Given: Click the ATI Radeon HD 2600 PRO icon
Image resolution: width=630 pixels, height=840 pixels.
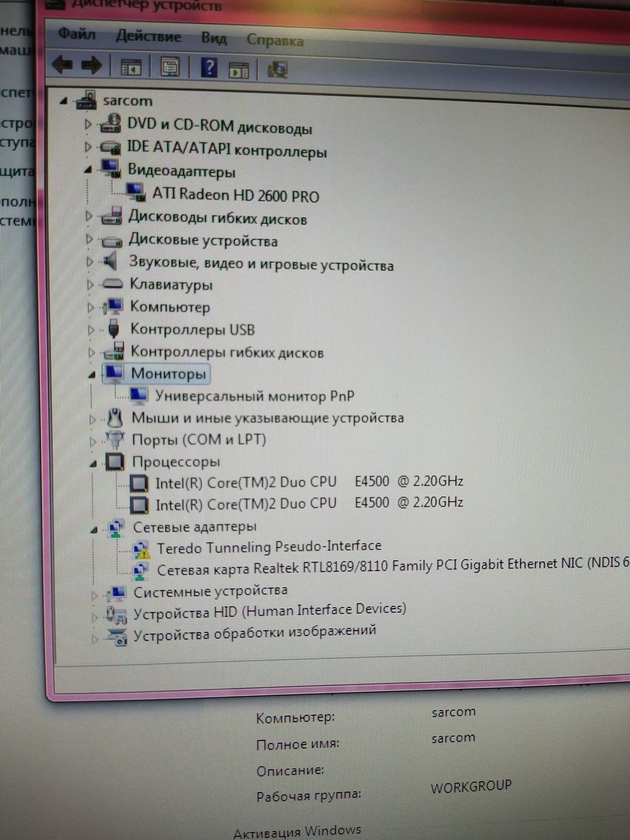Looking at the screenshot, I should coord(136,192).
